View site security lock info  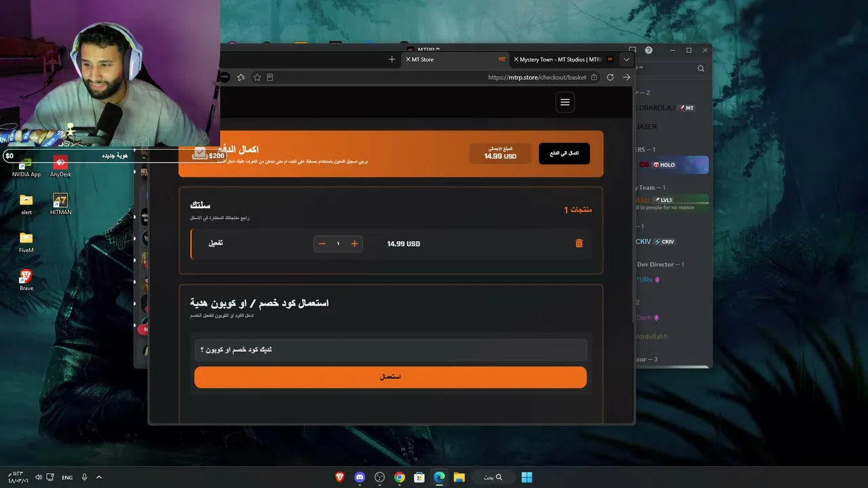(594, 77)
